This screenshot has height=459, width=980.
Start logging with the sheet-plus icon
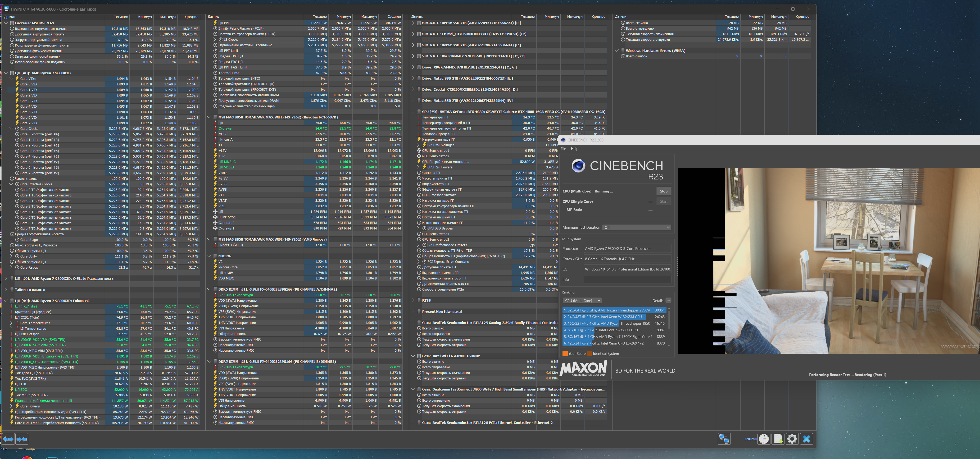(778, 439)
